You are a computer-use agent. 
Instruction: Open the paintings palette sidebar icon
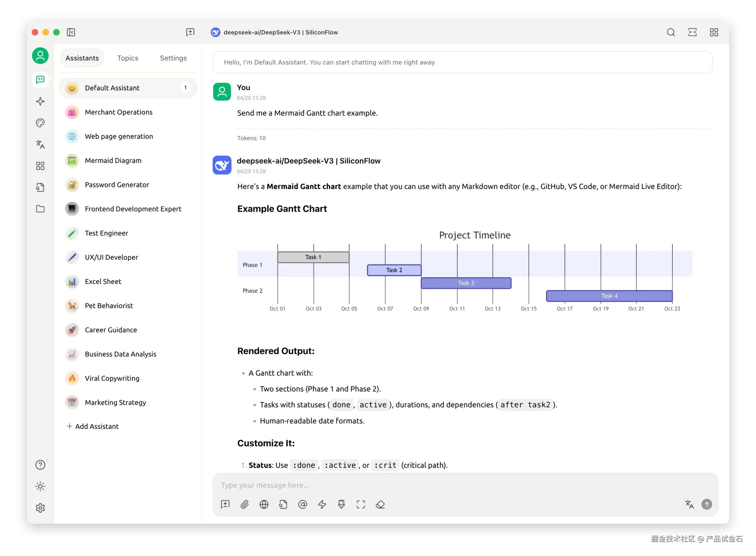40,123
